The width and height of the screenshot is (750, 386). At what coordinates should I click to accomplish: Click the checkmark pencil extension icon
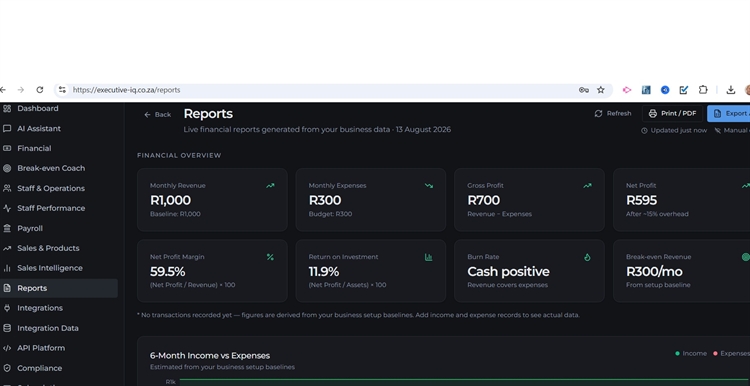tap(684, 90)
